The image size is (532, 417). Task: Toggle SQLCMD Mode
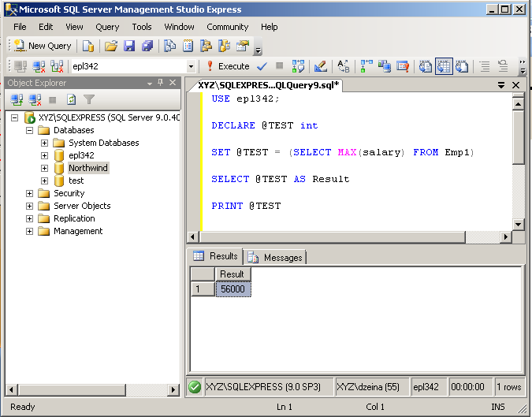pyautogui.click(x=403, y=66)
